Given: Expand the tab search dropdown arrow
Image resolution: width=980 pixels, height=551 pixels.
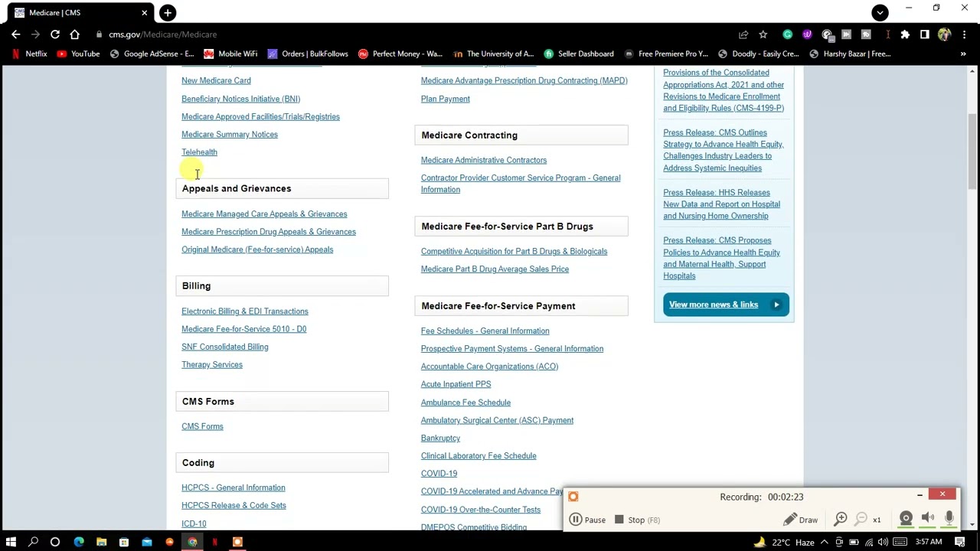Looking at the screenshot, I should click(880, 12).
